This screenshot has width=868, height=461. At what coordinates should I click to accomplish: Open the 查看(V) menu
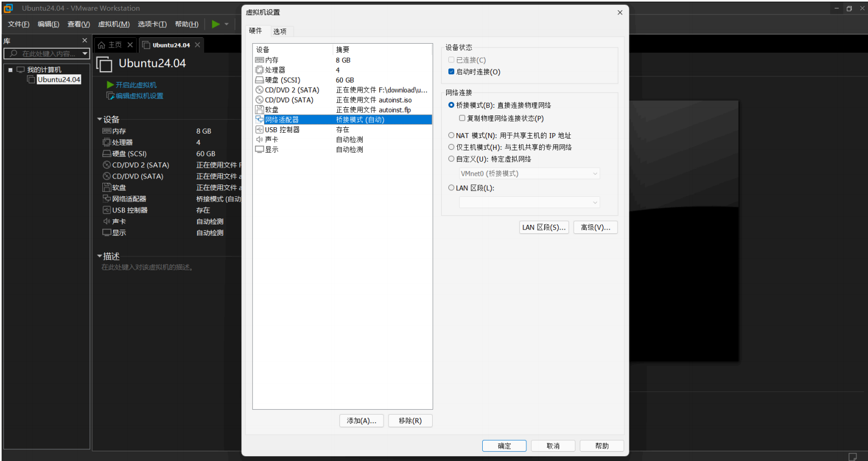(79, 24)
